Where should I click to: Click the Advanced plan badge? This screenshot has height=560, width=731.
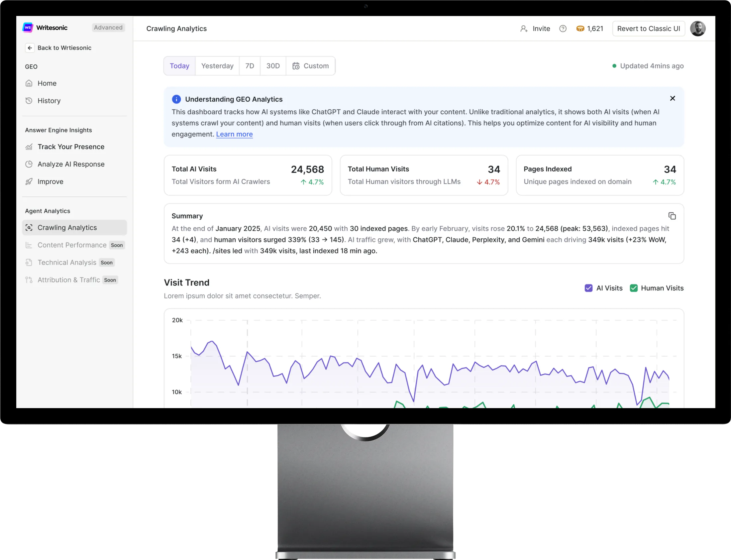(108, 28)
